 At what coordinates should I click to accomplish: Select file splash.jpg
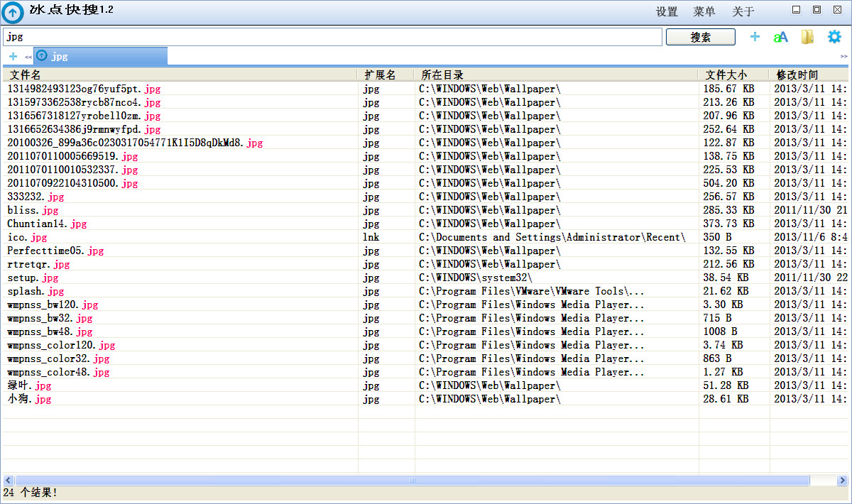click(x=35, y=291)
